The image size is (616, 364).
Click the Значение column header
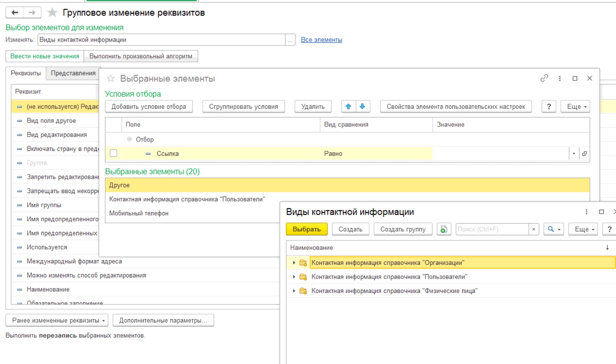pos(511,125)
